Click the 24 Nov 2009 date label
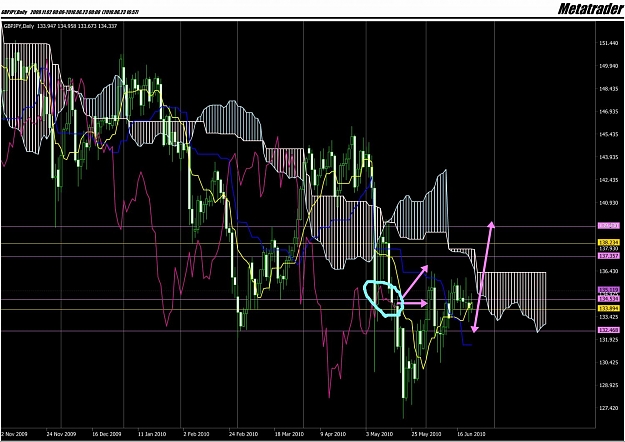This screenshot has height=442, width=625. pyautogui.click(x=61, y=434)
